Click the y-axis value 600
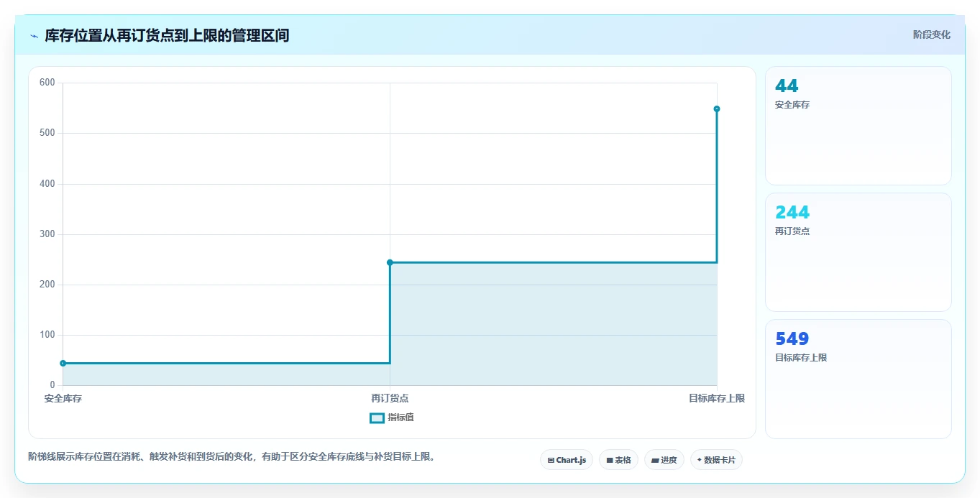980x498 pixels. click(47, 83)
